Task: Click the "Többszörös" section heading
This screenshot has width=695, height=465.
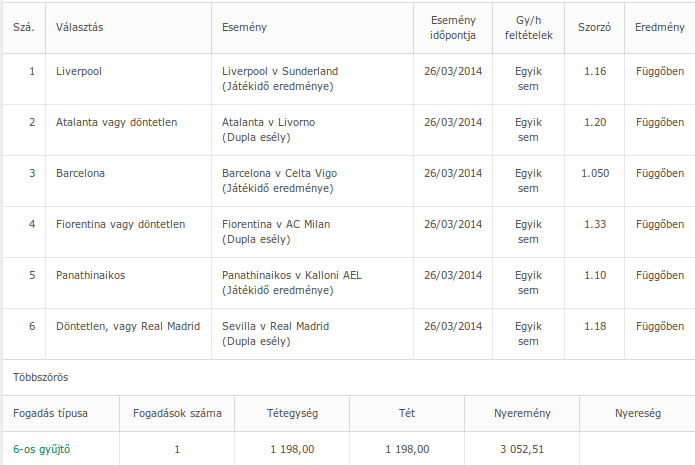Action: pos(40,378)
